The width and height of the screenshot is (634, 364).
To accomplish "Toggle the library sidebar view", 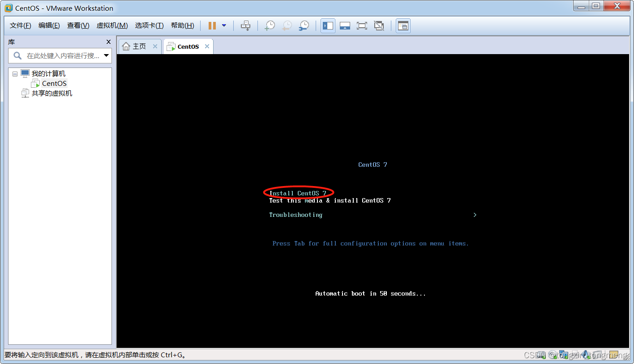I will [x=328, y=25].
